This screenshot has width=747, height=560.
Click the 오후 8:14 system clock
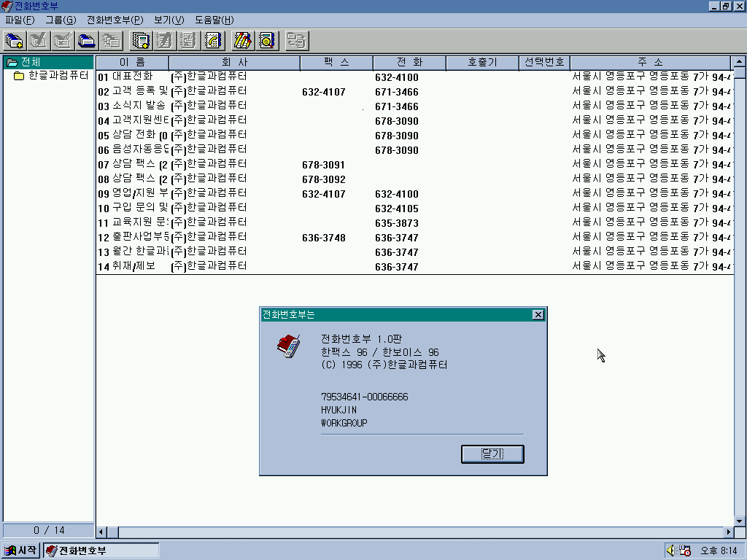pyautogui.click(x=719, y=551)
